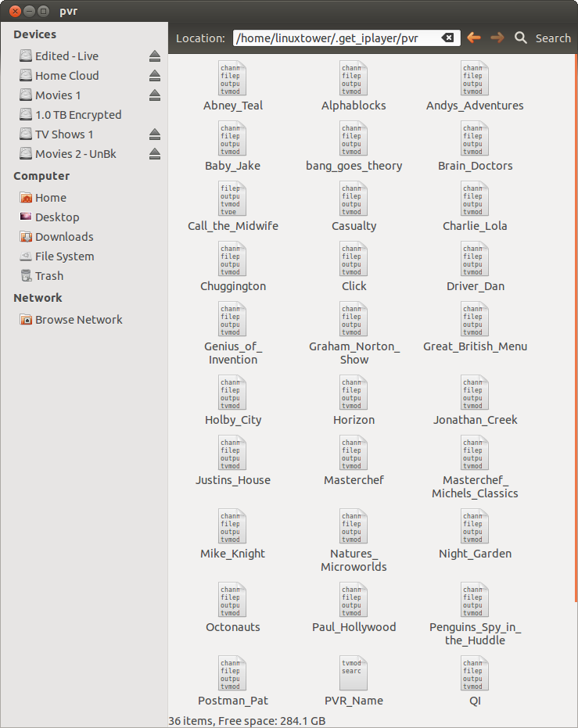Click Browse Network

click(x=78, y=319)
